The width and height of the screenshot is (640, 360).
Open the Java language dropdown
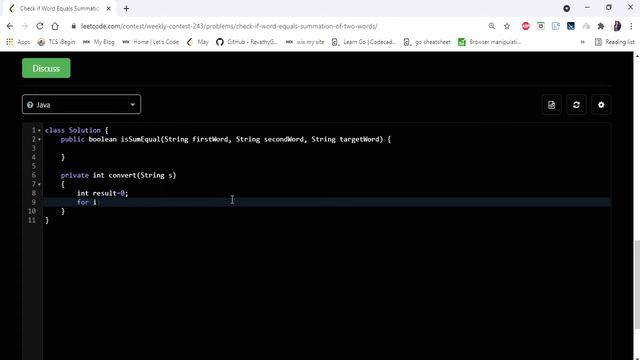(x=82, y=104)
